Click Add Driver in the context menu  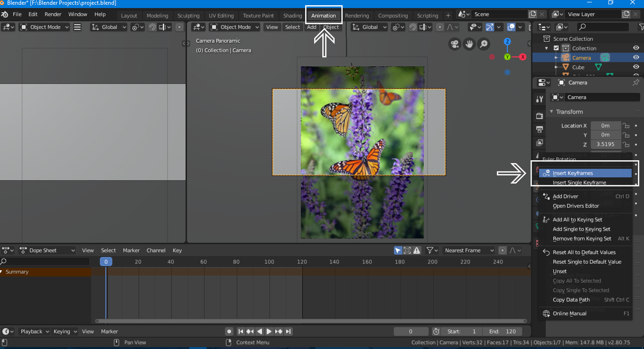coord(565,196)
